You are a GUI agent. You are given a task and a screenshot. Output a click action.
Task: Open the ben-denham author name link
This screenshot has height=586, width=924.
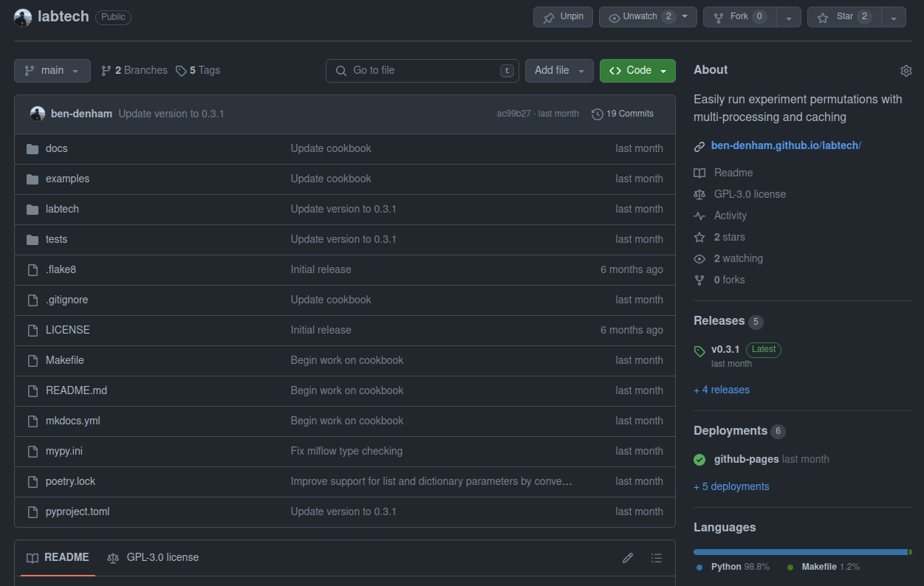(x=81, y=114)
